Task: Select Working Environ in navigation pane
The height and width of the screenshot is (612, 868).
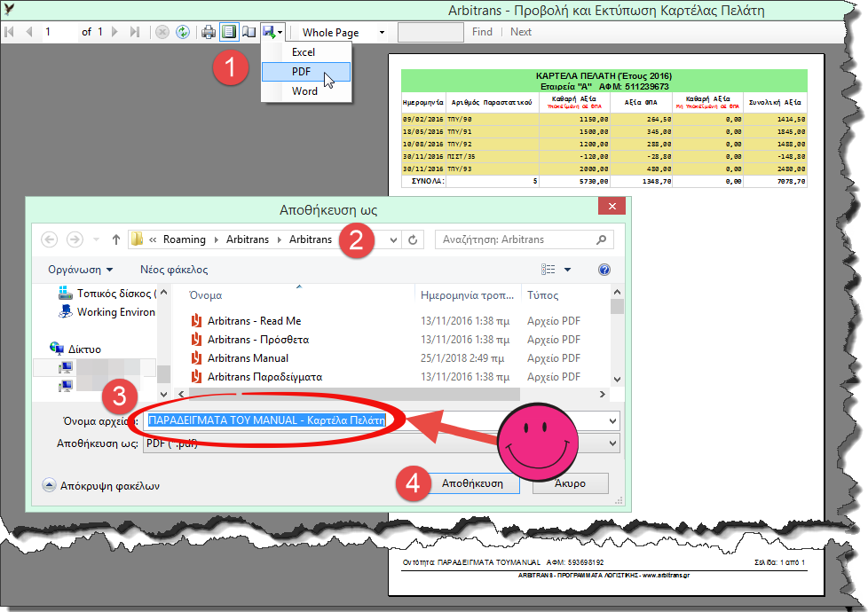Action: 108,312
